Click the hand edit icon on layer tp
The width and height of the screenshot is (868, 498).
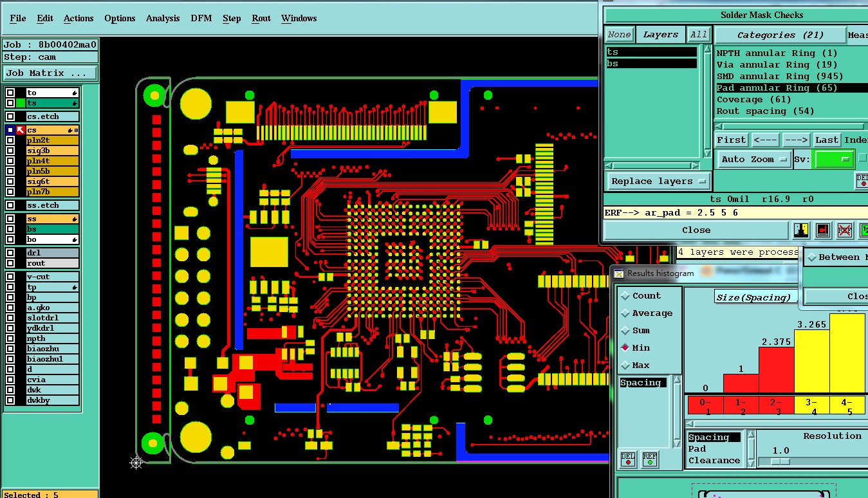(x=75, y=287)
